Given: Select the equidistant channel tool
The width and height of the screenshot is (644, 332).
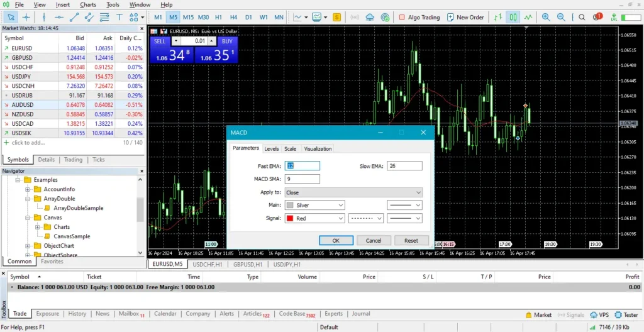Looking at the screenshot, I should pos(89,17).
